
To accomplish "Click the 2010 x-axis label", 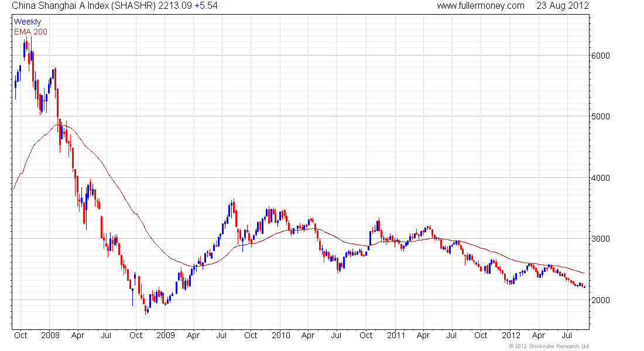I will (281, 335).
